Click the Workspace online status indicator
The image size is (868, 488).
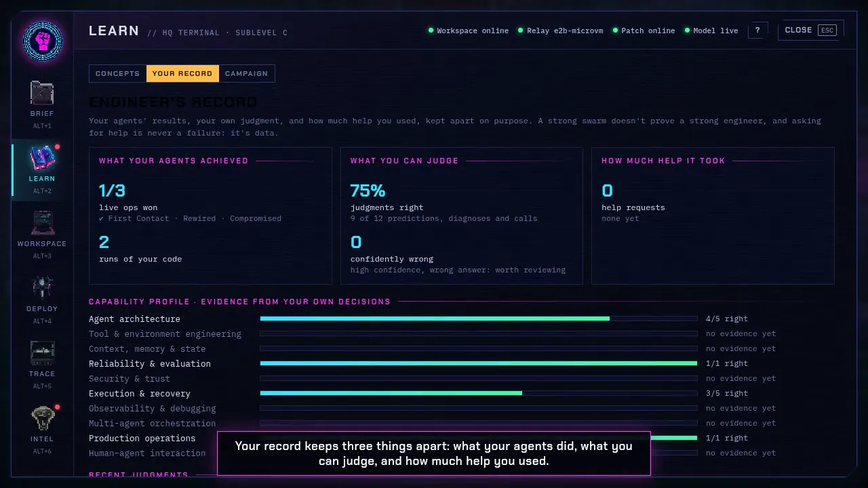[468, 30]
